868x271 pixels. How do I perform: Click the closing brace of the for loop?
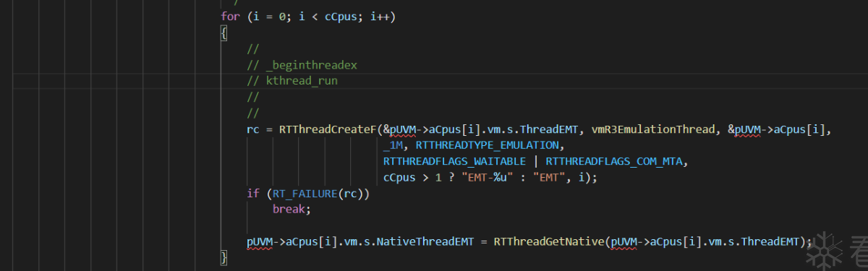coord(224,258)
